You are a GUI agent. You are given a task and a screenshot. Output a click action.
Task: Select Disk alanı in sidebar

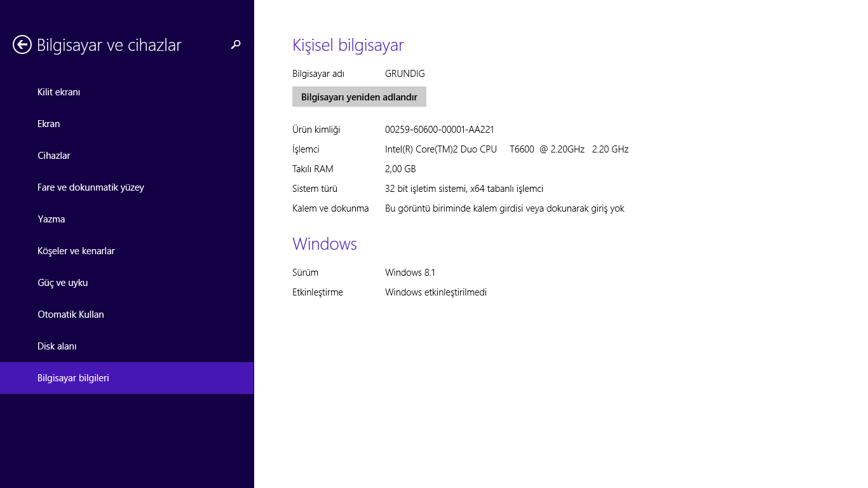pyautogui.click(x=127, y=346)
